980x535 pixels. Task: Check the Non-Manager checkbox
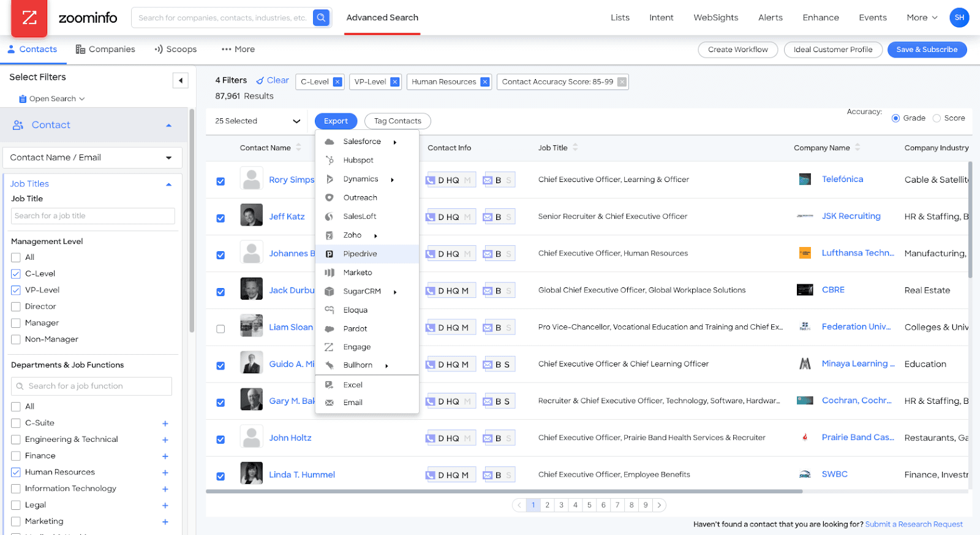pyautogui.click(x=16, y=340)
